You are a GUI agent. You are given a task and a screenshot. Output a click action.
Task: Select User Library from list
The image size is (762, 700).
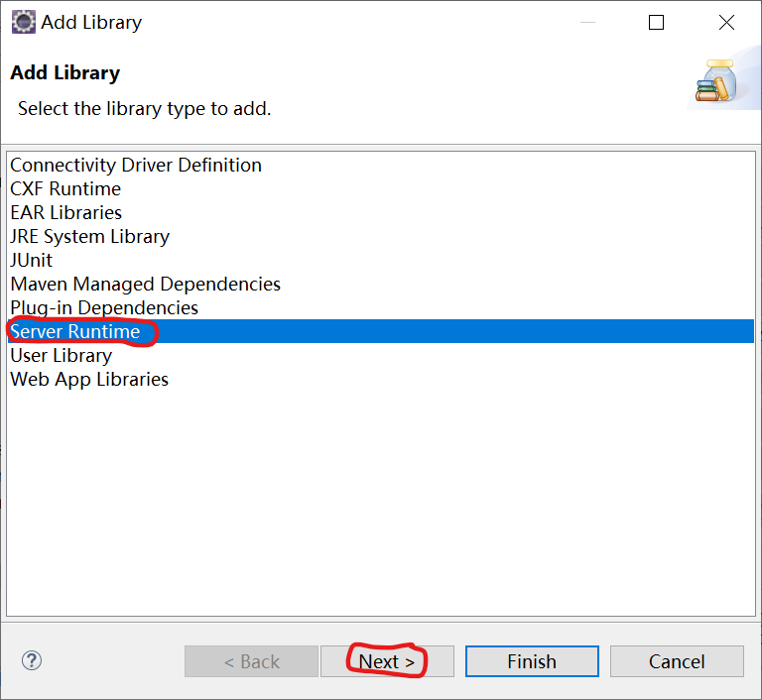[61, 356]
